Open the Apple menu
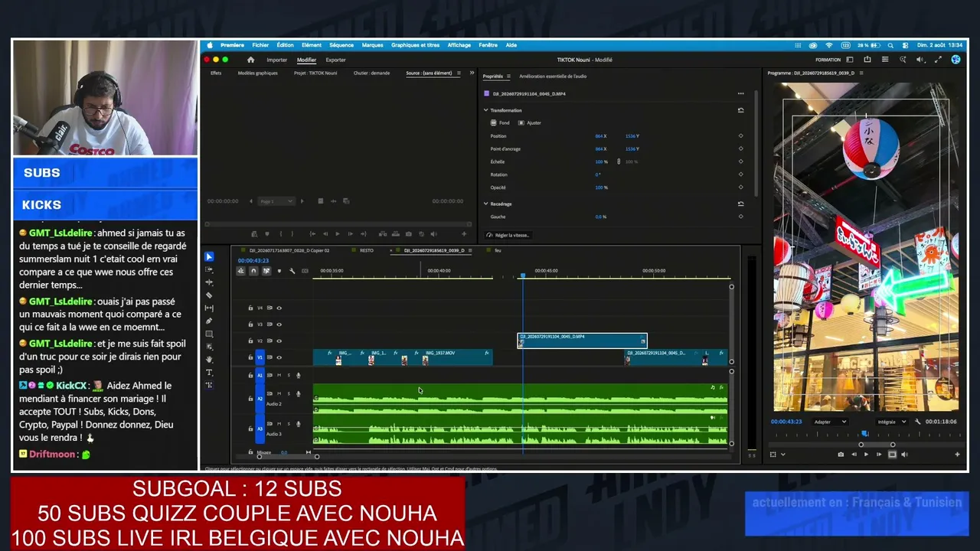Image resolution: width=980 pixels, height=551 pixels. point(210,45)
